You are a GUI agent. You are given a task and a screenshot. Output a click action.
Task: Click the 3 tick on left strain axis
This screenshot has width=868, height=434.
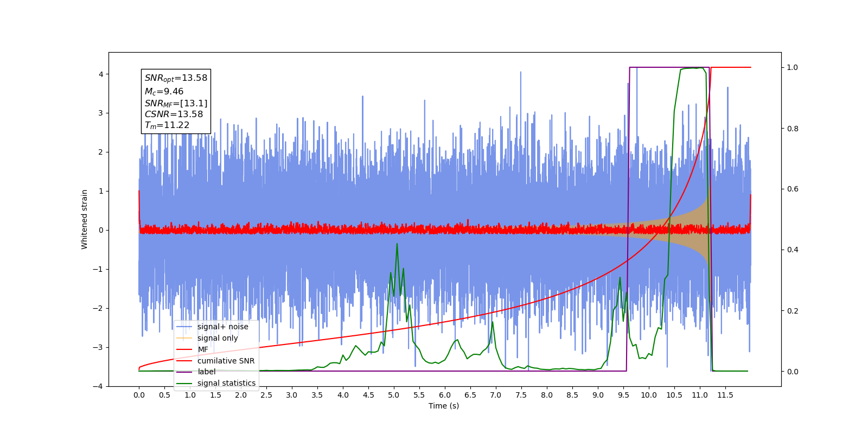point(101,113)
